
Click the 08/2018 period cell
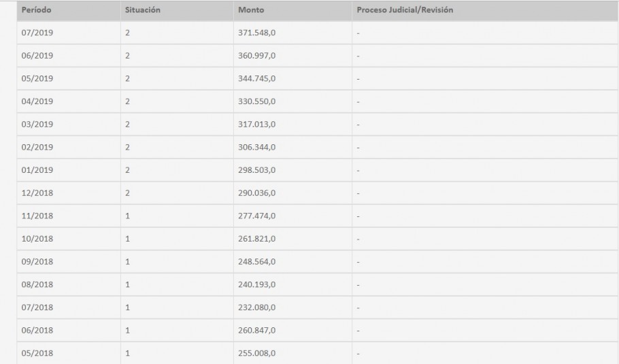38,284
